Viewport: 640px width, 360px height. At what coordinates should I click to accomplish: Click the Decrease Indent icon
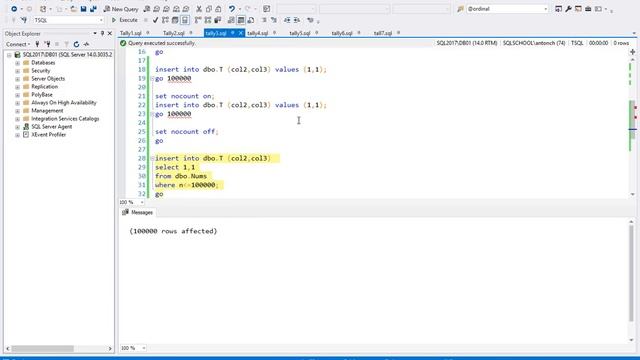point(287,20)
